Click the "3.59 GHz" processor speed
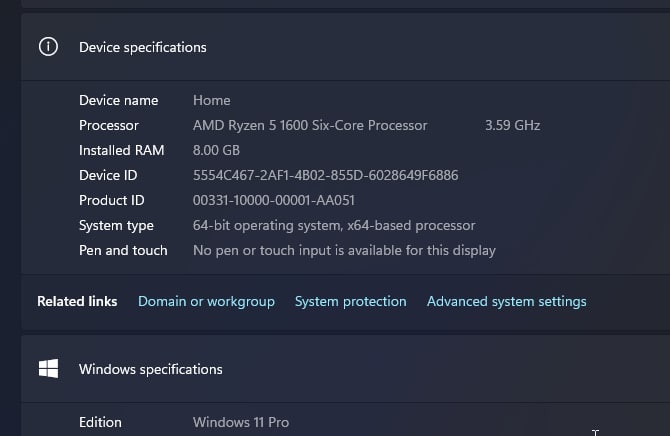The image size is (670, 436). (x=512, y=125)
